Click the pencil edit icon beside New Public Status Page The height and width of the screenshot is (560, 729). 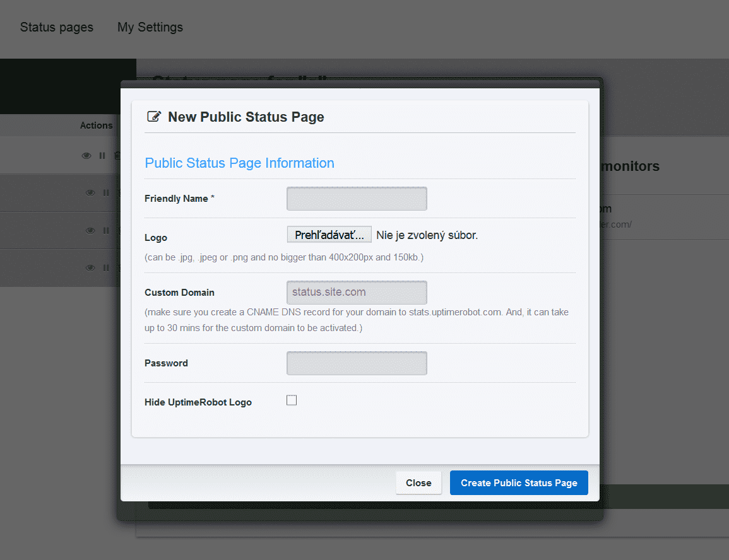(154, 117)
